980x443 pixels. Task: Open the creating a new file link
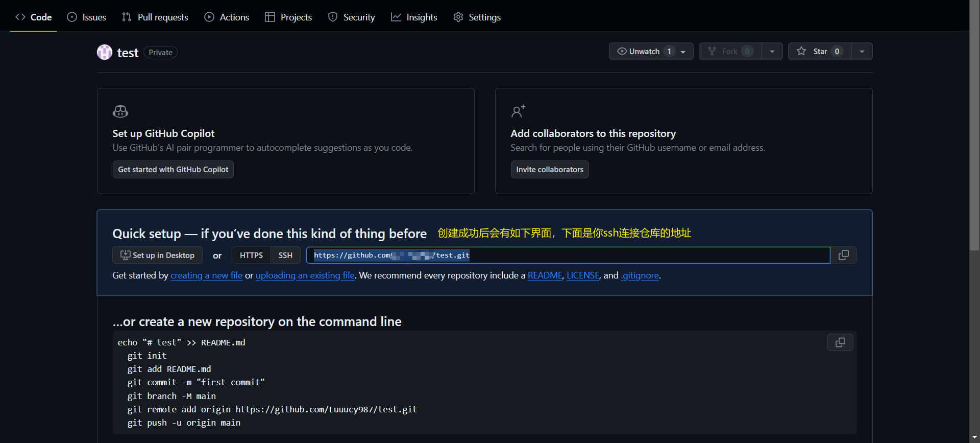[206, 275]
